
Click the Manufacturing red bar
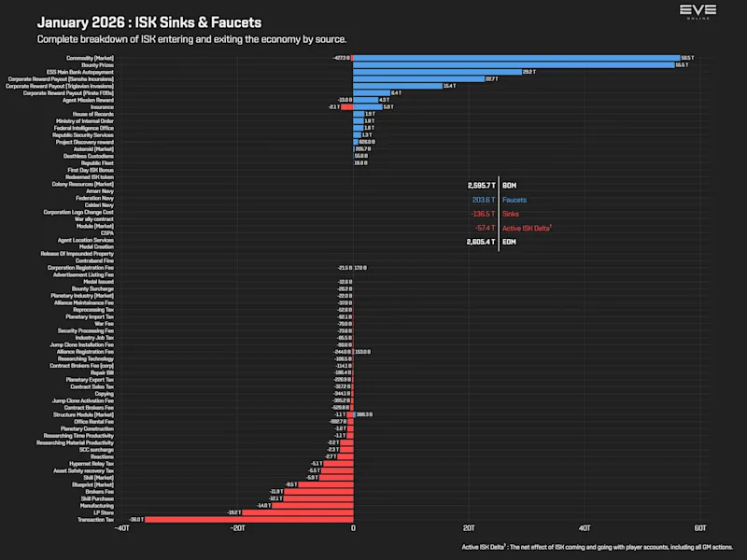[x=313, y=505]
